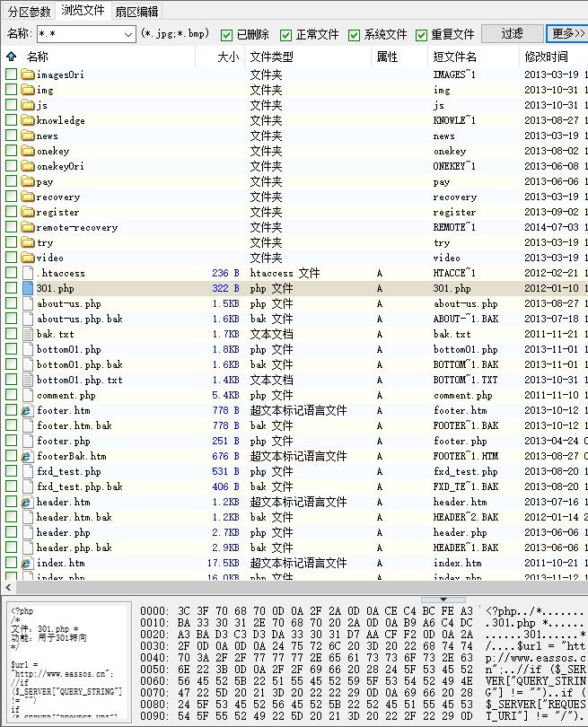
Task: Select the file named header.php.bak
Action: tap(75, 547)
